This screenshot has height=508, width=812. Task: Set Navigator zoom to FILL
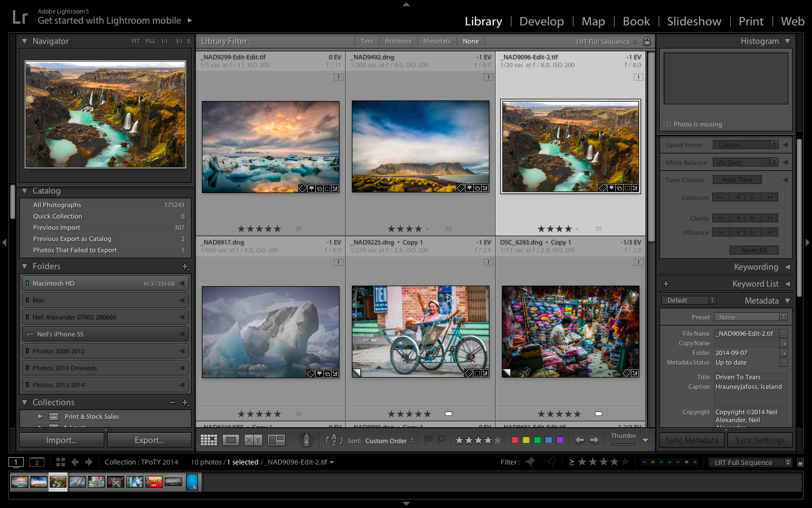click(151, 41)
